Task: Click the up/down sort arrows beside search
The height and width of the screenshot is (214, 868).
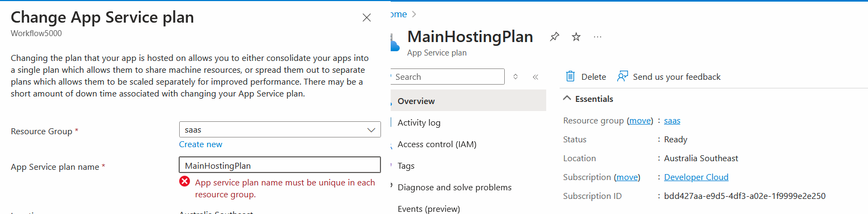Action: coord(516,77)
